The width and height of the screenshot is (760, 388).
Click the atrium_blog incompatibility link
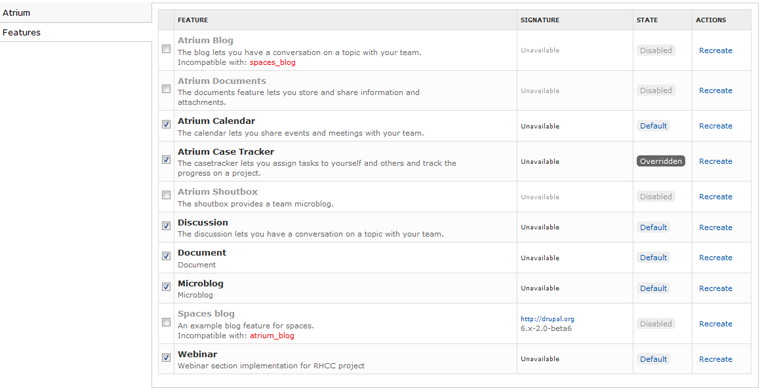272,336
